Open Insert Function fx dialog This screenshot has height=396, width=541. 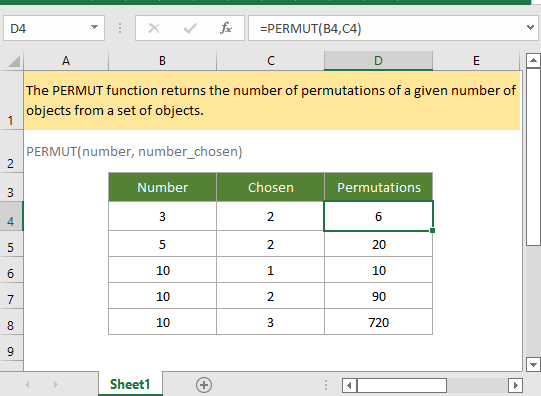(x=226, y=28)
